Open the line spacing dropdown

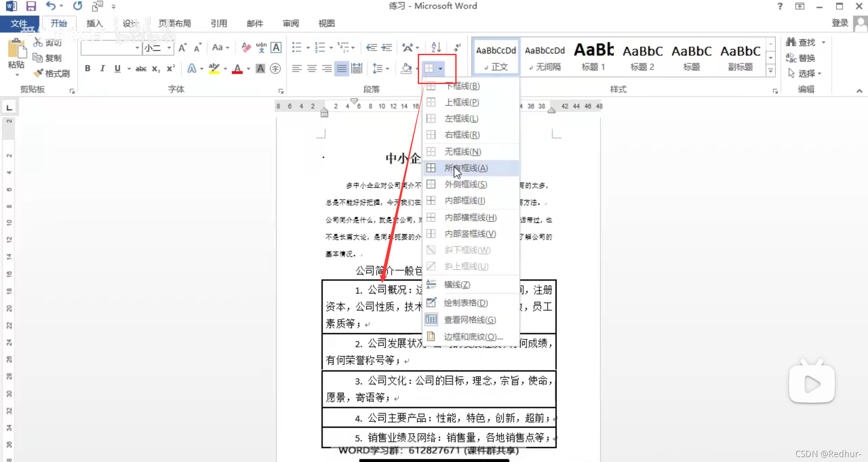tap(387, 69)
